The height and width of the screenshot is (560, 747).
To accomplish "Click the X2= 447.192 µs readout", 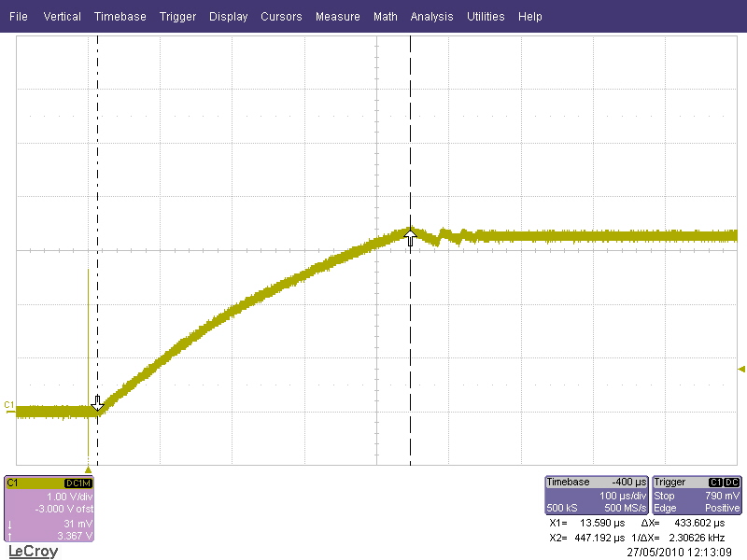I will pyautogui.click(x=587, y=539).
